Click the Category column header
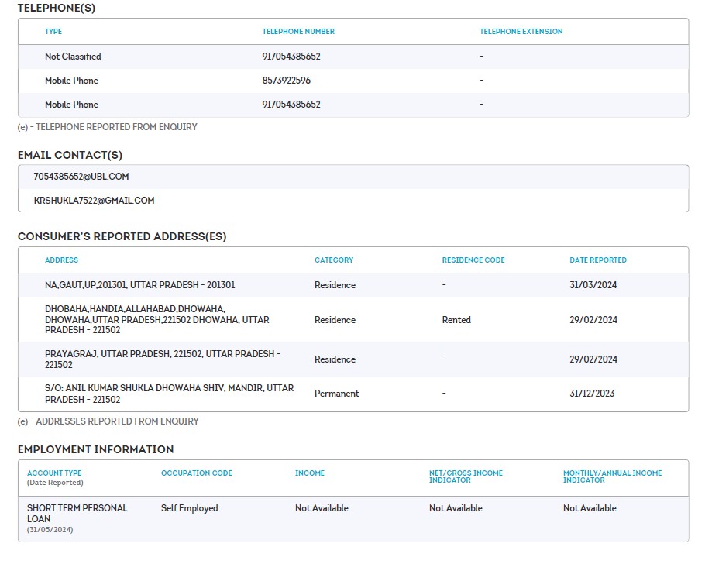Screen dimensions: 705x588 [333, 260]
